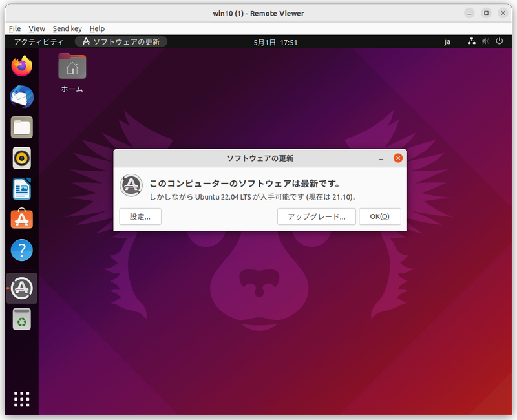Open the Send key menu
Viewport: 517px width, 420px height.
(x=67, y=28)
